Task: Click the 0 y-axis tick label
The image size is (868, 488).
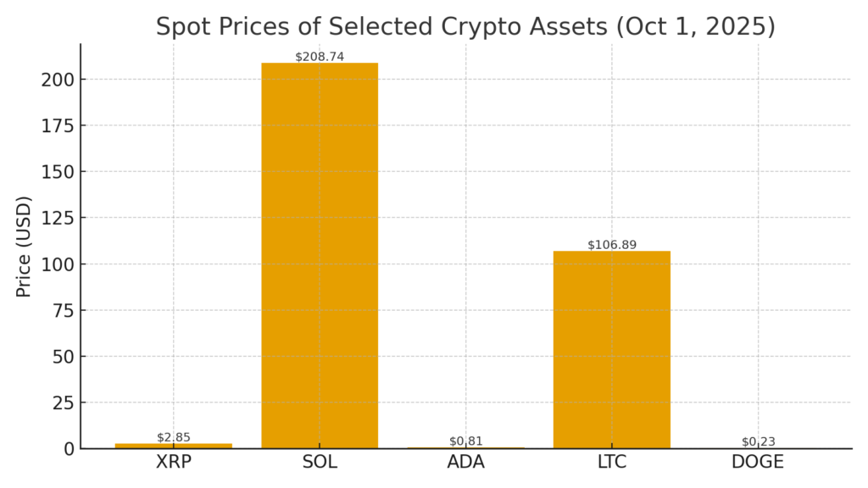Action: point(69,449)
